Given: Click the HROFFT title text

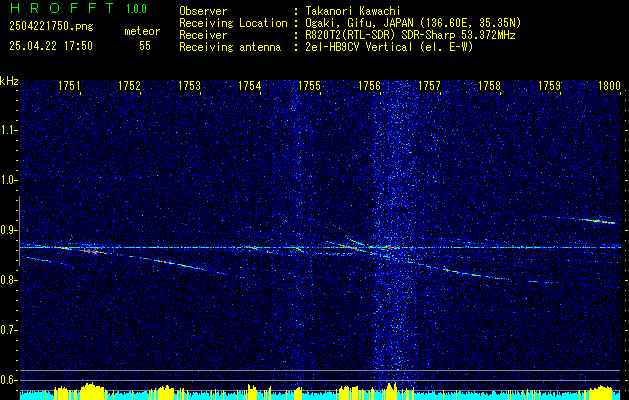Looking at the screenshot, I should pos(62,8).
